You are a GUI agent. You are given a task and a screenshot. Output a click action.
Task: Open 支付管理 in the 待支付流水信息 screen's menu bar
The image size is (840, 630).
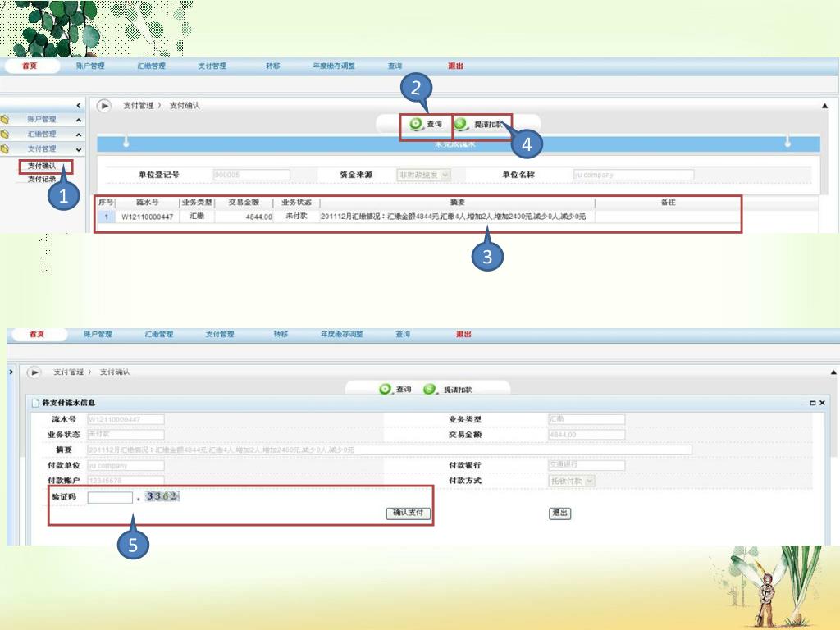pyautogui.click(x=220, y=335)
